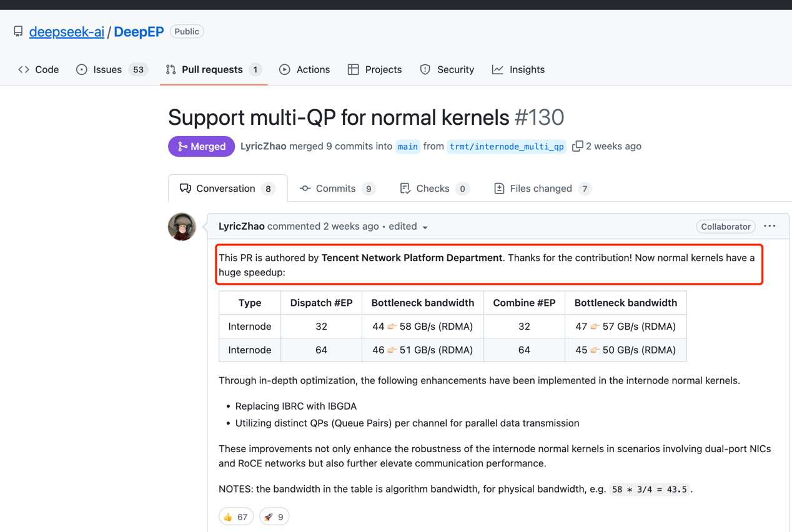
Task: Switch to the Commits tab
Action: (x=336, y=189)
